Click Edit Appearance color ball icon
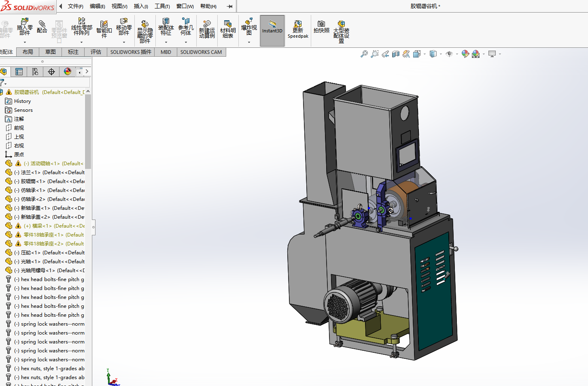588x386 pixels. (465, 53)
